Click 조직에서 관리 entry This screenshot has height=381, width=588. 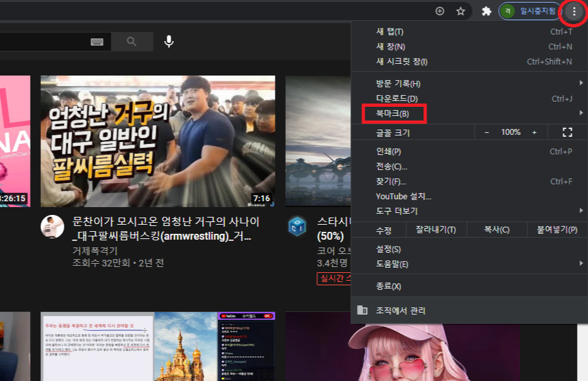[469, 311]
